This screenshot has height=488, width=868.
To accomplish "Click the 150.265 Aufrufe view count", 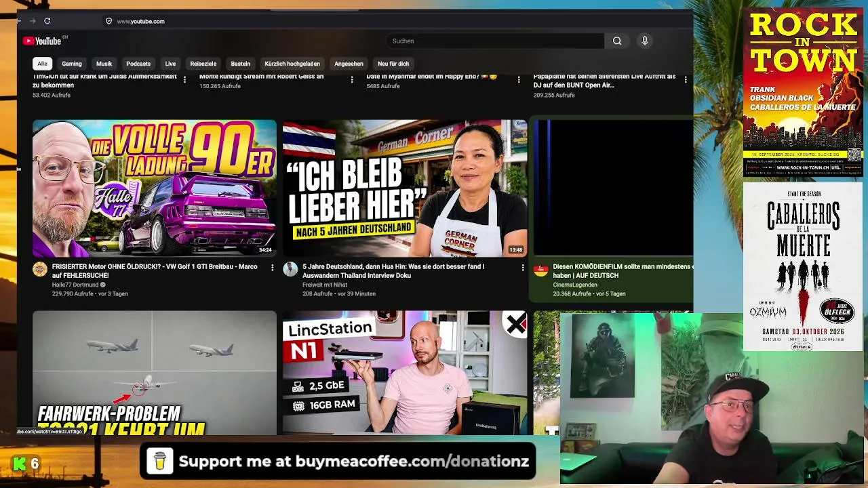I will [220, 86].
